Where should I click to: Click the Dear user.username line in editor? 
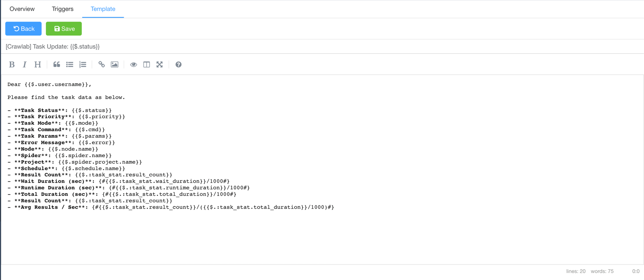click(49, 84)
